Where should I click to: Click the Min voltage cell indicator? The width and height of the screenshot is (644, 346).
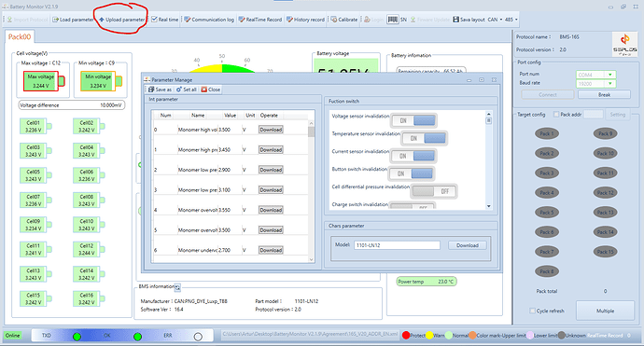point(101,81)
